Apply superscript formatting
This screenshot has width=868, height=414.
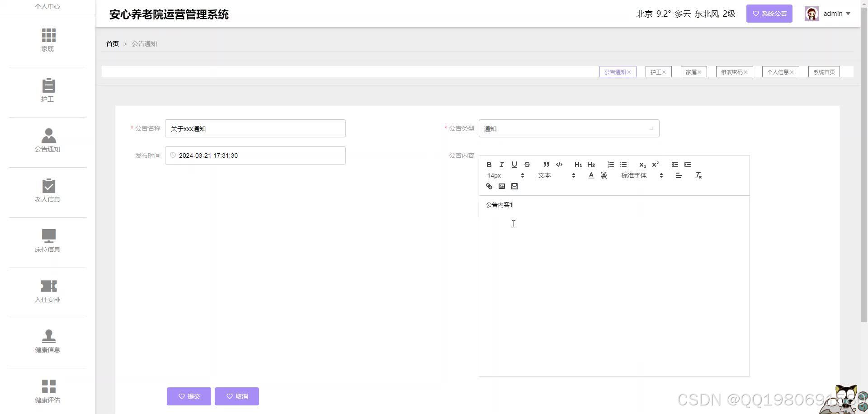point(655,165)
